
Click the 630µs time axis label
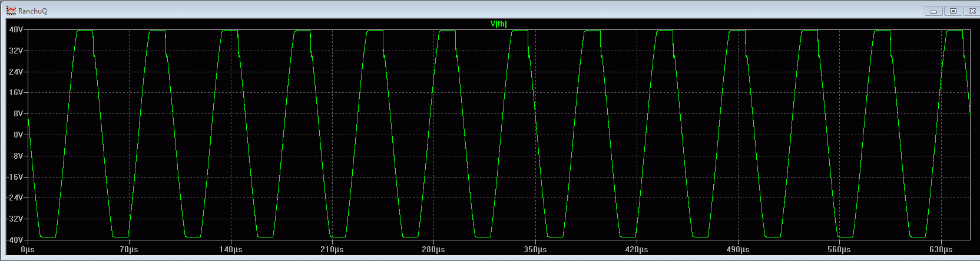(x=941, y=250)
